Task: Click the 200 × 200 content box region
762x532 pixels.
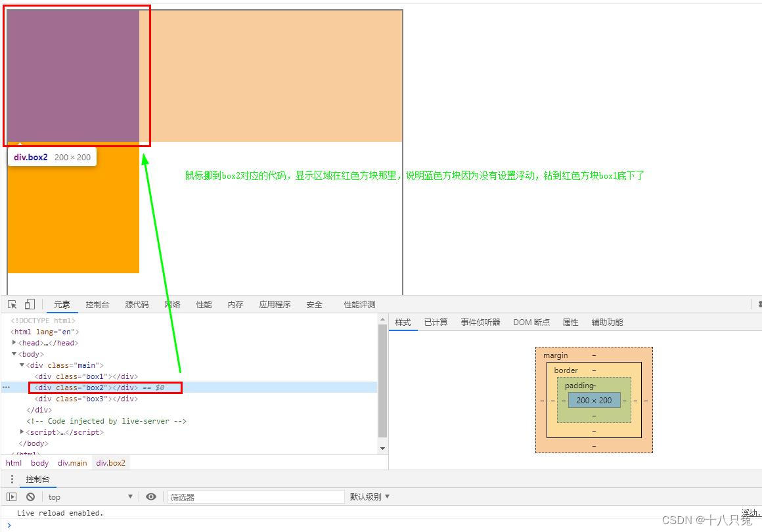Action: point(594,400)
